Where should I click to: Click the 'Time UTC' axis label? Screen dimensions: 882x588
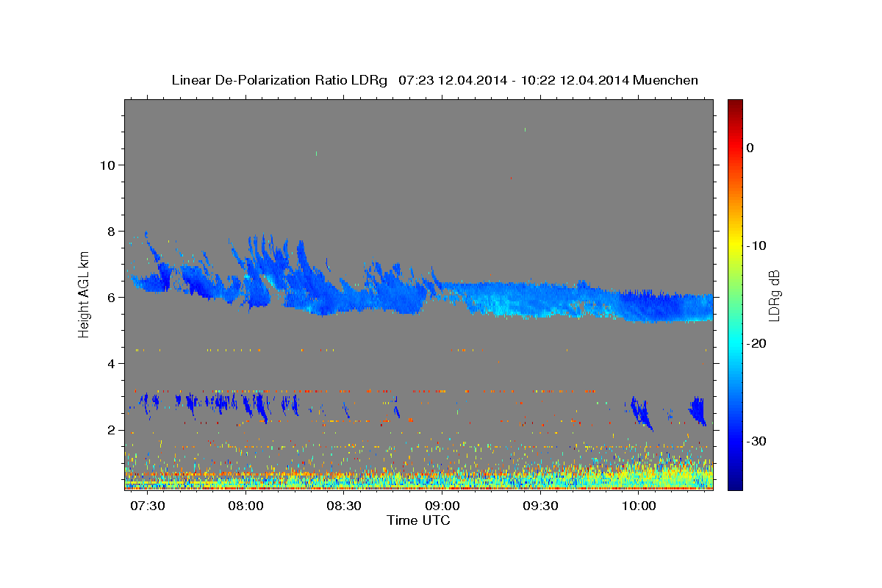418,520
